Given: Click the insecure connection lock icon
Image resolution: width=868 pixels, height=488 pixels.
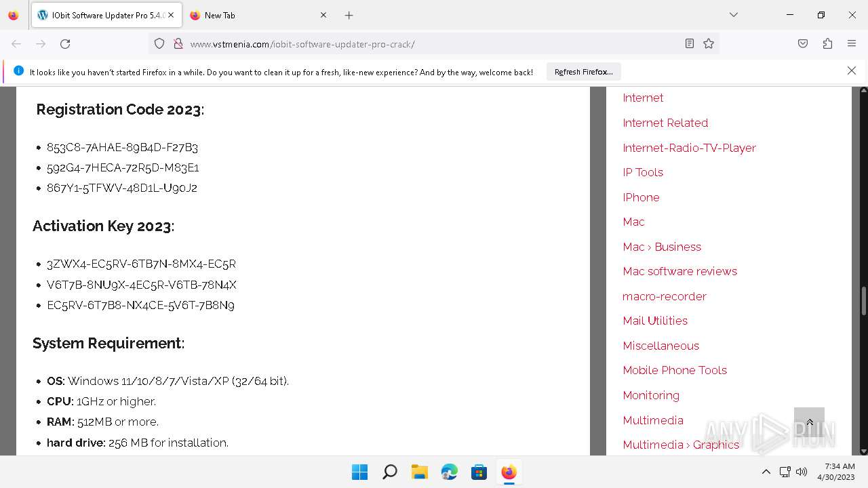Looking at the screenshot, I should click(178, 43).
